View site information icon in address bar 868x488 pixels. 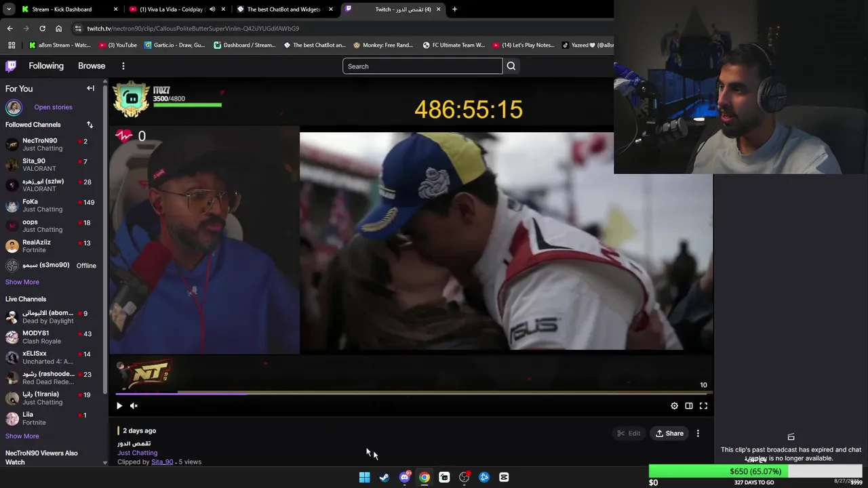tap(78, 28)
